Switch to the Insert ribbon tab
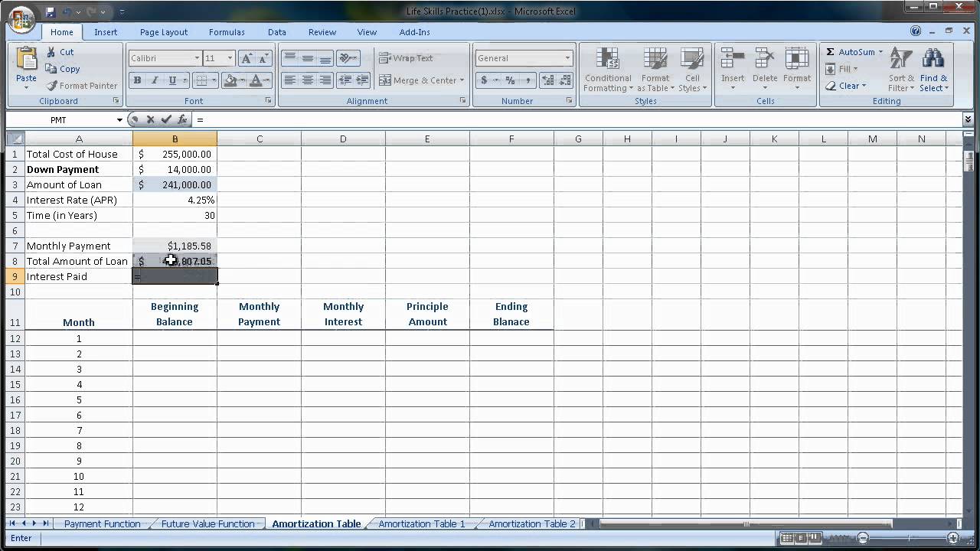 [x=106, y=32]
